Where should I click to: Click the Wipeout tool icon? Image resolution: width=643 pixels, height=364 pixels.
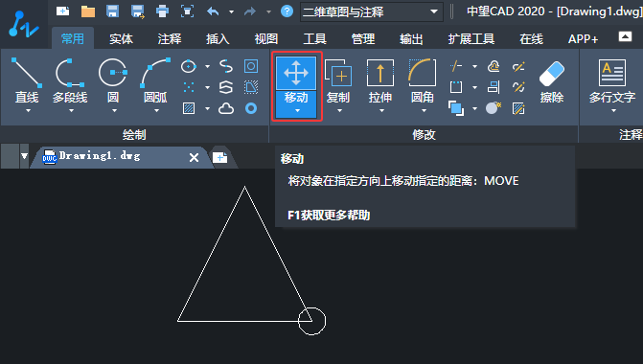(251, 87)
